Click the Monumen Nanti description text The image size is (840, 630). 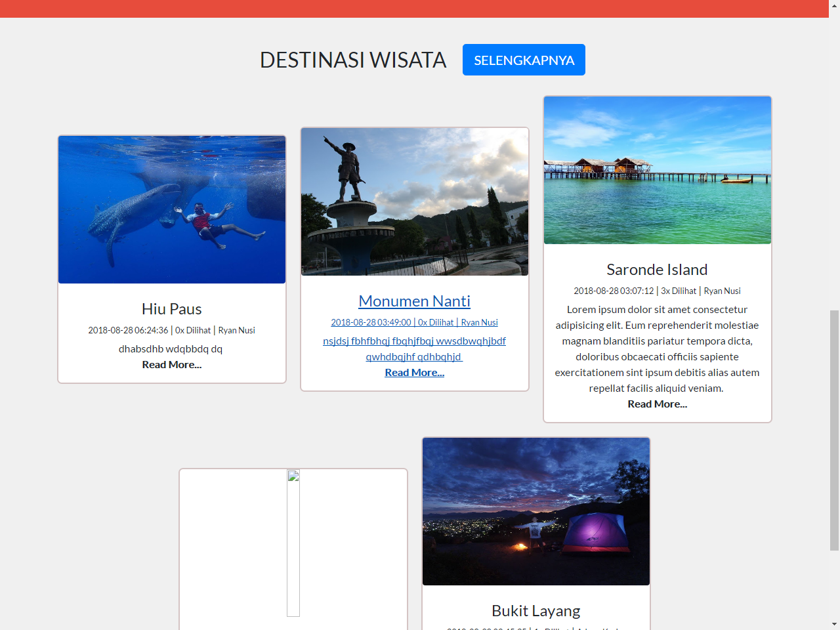tap(415, 349)
